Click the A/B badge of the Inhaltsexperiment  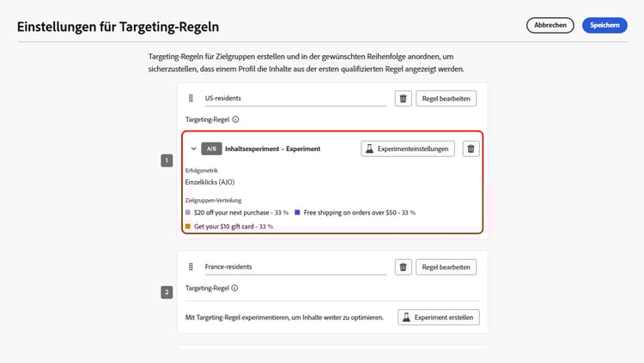pos(211,148)
